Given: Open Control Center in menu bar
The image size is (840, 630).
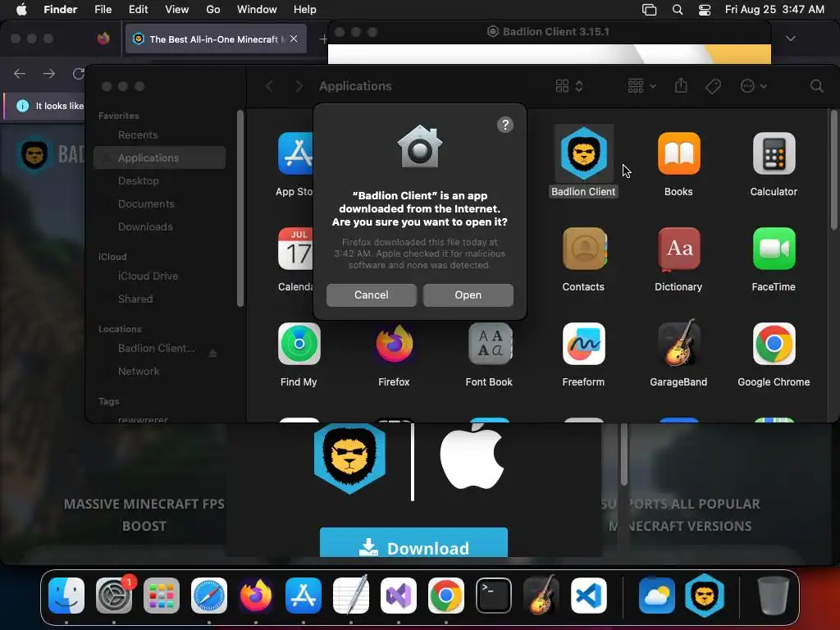Looking at the screenshot, I should [704, 10].
